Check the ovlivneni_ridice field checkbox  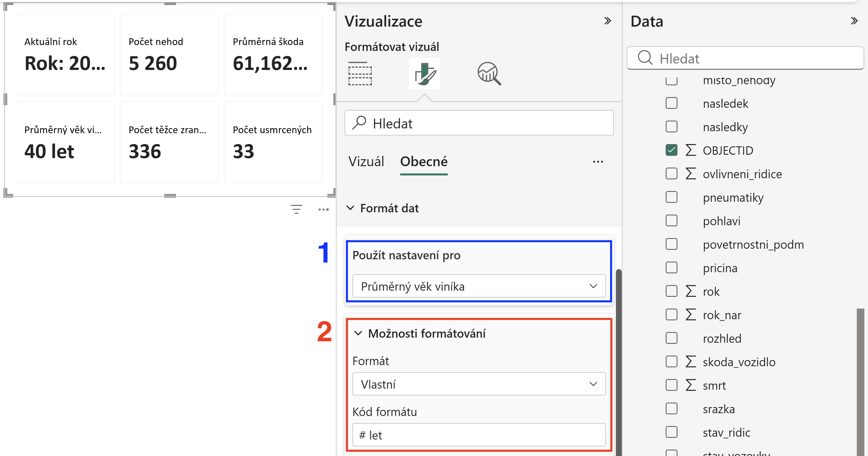[671, 173]
